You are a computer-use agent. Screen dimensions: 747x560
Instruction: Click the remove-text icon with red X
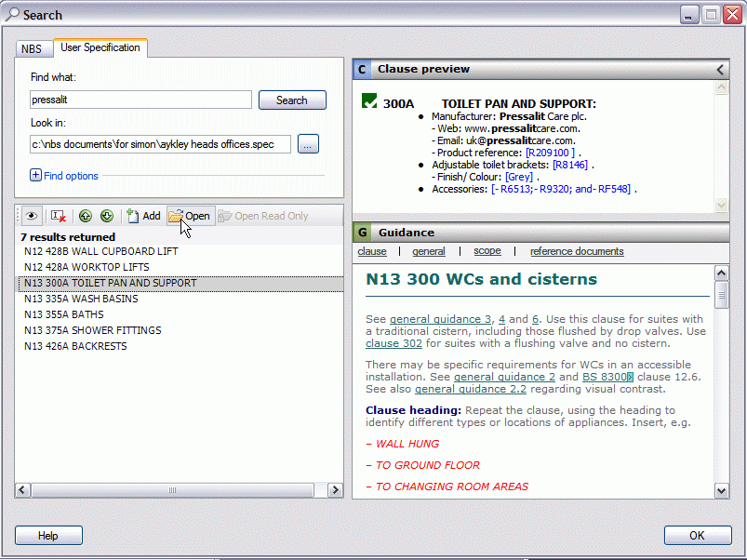click(56, 215)
